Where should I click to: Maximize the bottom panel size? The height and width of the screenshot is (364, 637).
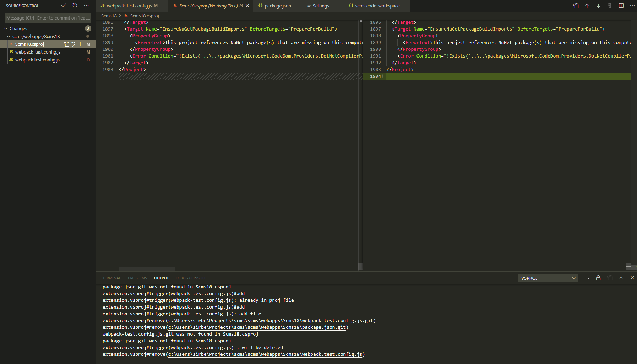coord(621,278)
